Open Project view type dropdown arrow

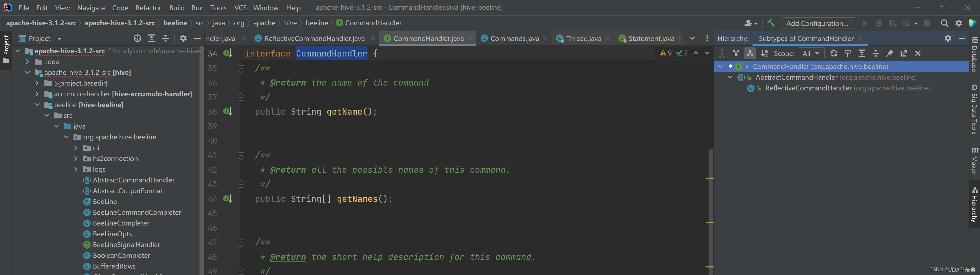(59, 39)
